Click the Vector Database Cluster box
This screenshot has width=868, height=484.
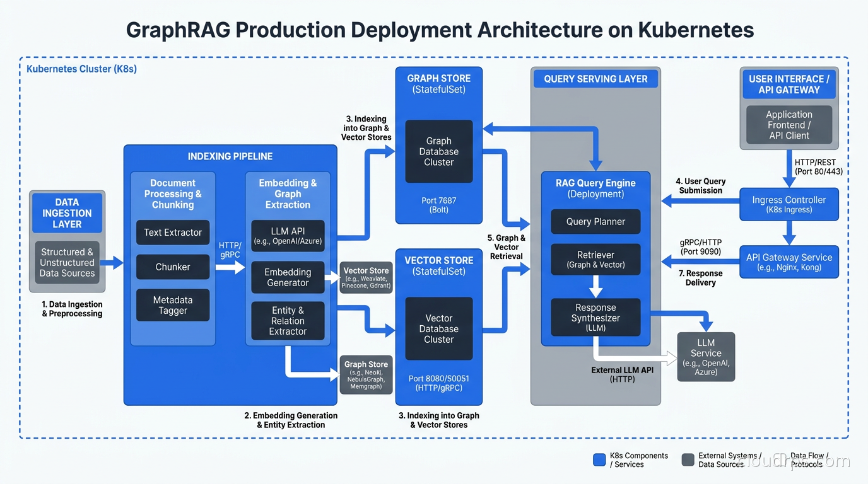coord(439,329)
